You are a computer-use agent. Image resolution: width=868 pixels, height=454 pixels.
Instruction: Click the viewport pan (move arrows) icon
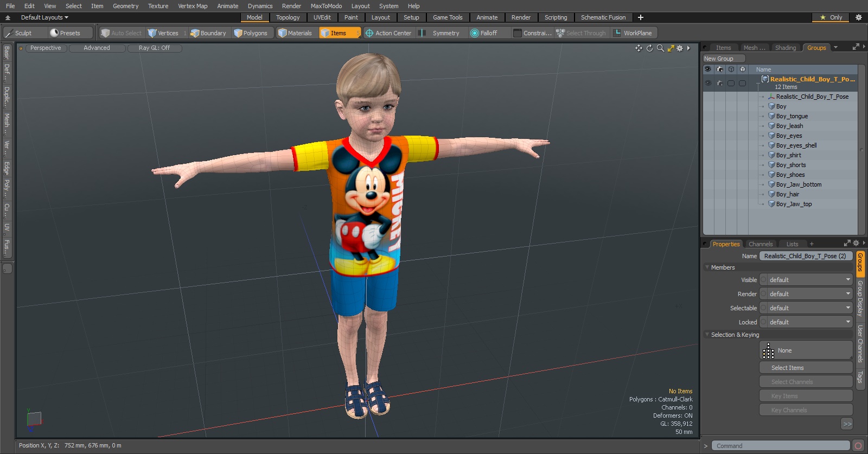pyautogui.click(x=639, y=48)
